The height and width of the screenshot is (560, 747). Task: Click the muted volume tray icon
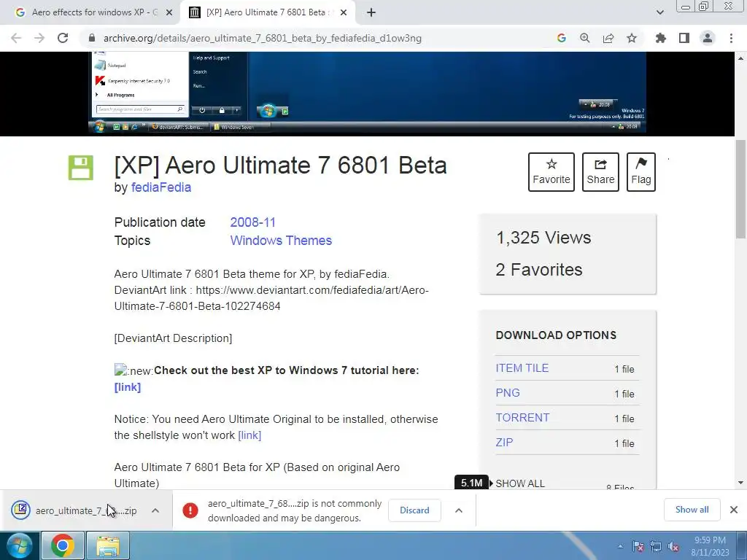pos(673,546)
